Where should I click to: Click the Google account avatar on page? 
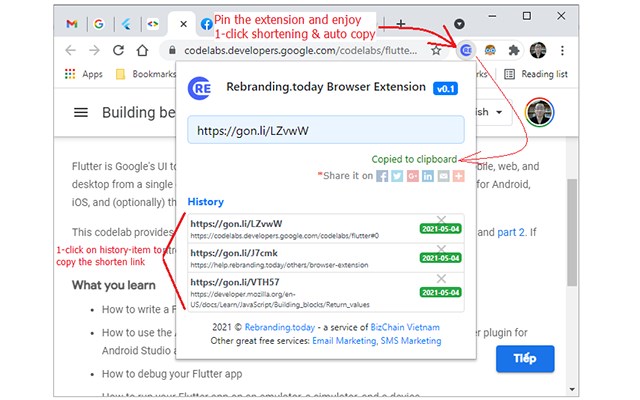[539, 112]
